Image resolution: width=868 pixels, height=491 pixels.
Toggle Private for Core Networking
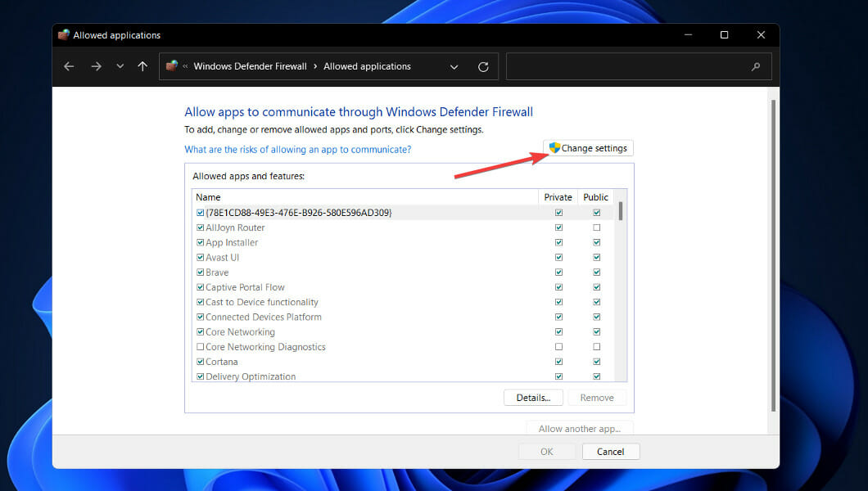coord(558,331)
